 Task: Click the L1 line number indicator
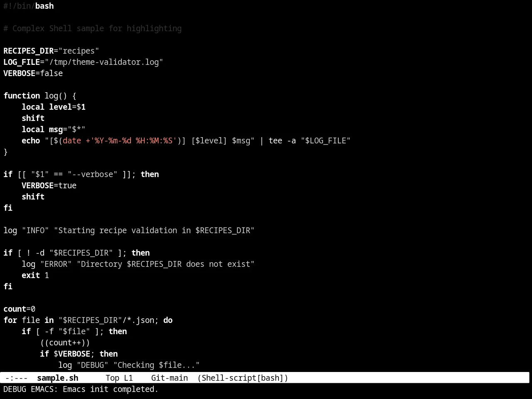coord(128,378)
